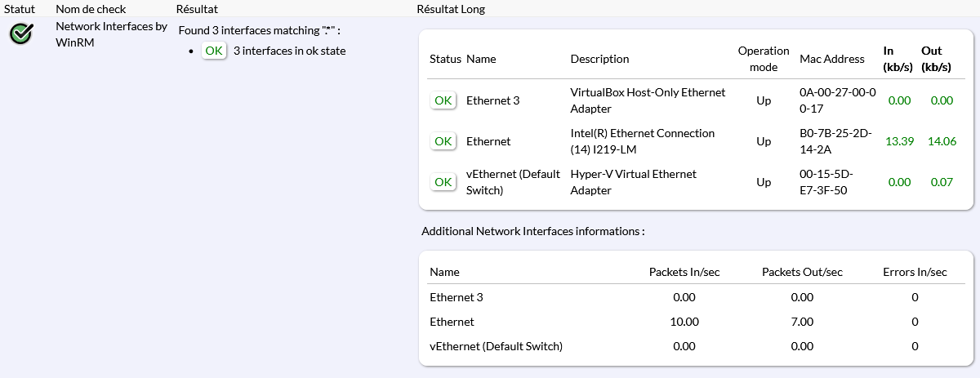The image size is (980, 378).
Task: Click the OK badge beside '3 interfaces in ok state'
Action: click(x=213, y=51)
